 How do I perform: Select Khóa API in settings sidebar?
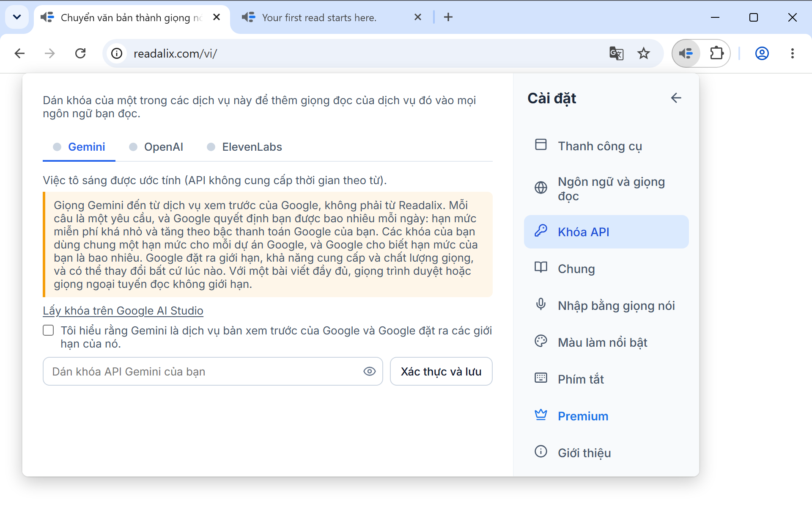coord(606,232)
